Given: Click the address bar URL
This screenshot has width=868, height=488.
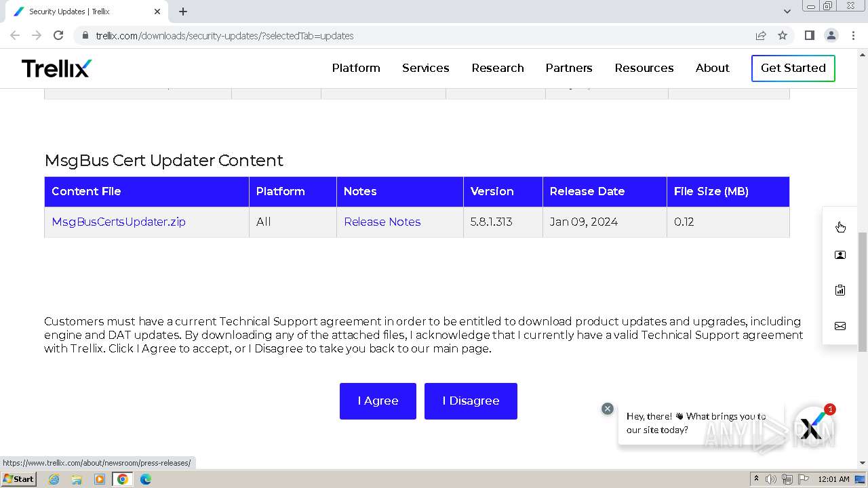Looking at the screenshot, I should click(224, 36).
